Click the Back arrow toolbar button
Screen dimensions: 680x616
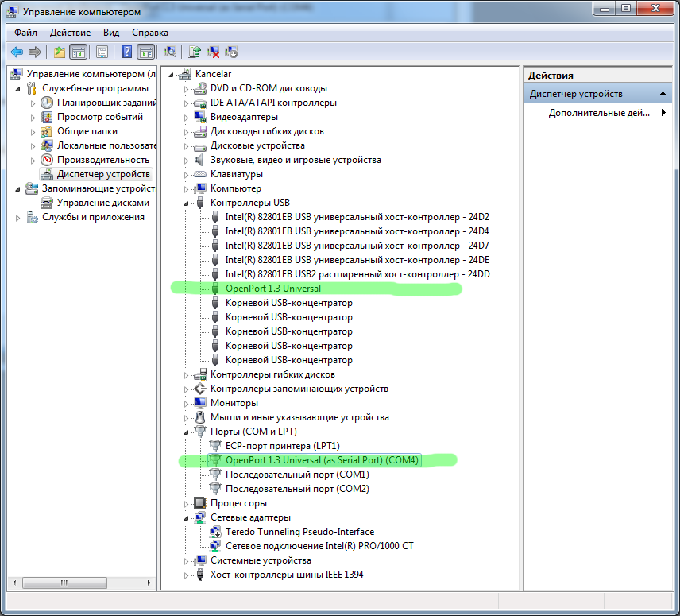tap(17, 52)
